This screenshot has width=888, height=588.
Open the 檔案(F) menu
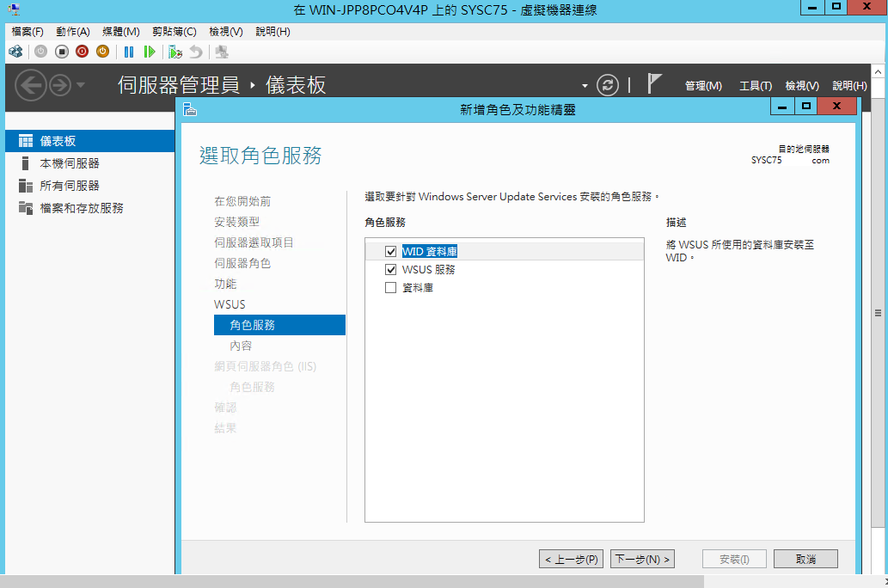(x=28, y=32)
